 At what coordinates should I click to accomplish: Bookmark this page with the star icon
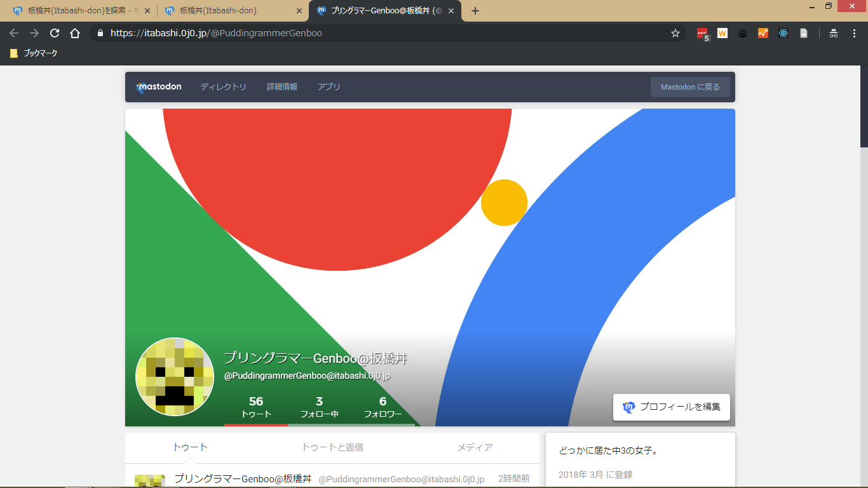(675, 34)
